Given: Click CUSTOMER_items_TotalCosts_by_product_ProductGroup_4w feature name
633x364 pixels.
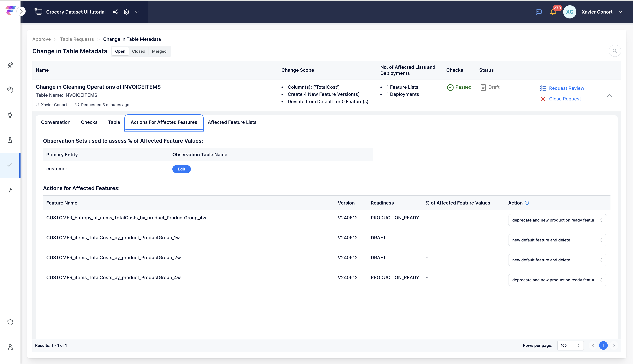Looking at the screenshot, I should tap(113, 277).
